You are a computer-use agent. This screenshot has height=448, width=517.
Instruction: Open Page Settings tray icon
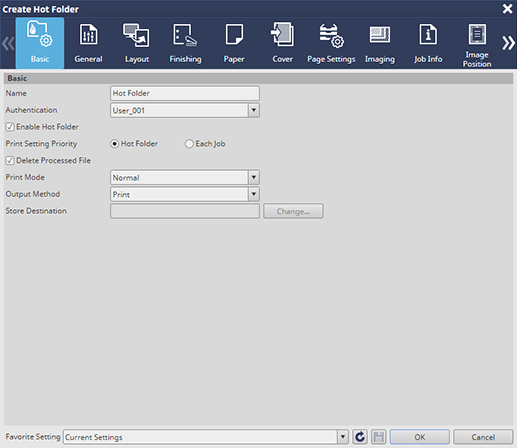[331, 35]
